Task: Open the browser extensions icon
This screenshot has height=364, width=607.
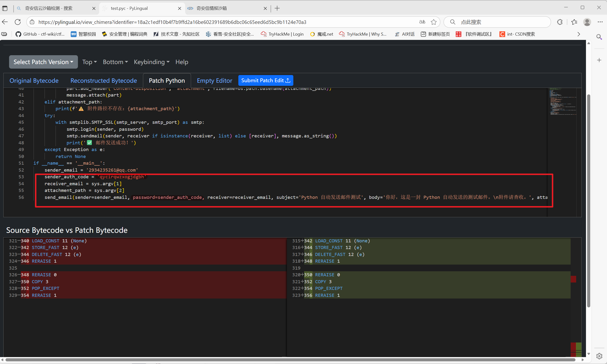Action: point(560,22)
